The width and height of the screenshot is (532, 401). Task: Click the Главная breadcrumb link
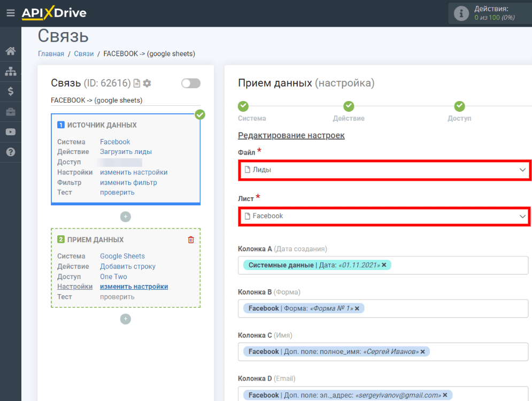coord(51,53)
